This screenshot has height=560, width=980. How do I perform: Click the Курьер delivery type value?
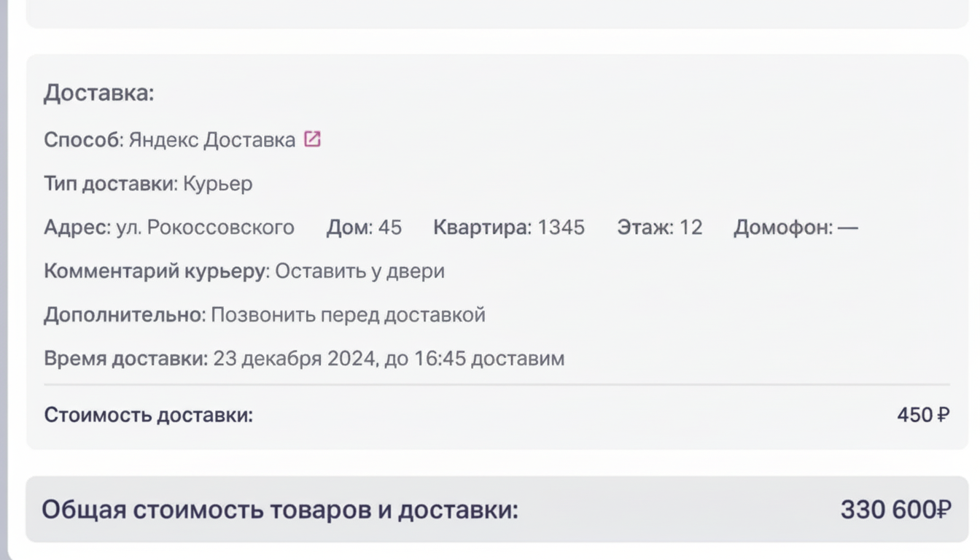[x=217, y=183]
